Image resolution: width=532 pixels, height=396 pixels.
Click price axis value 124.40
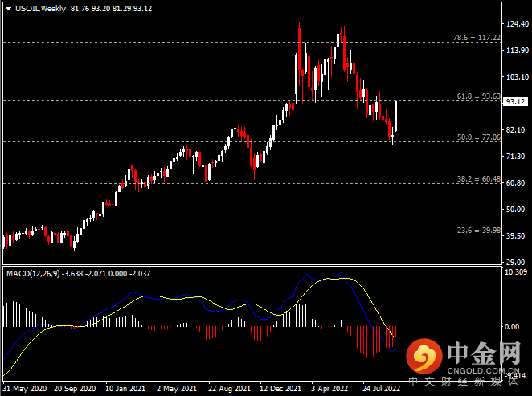pos(518,24)
